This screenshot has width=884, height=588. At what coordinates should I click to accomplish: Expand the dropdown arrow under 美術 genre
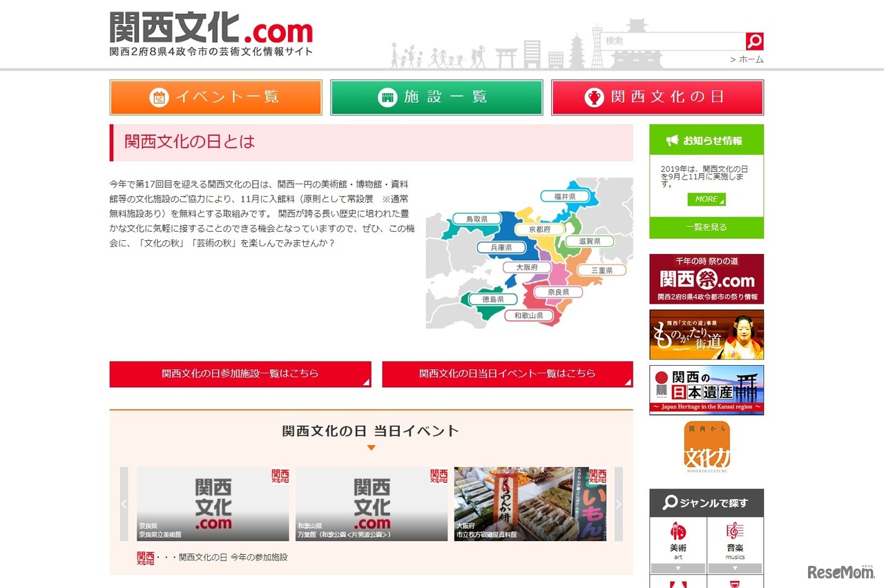[x=677, y=568]
